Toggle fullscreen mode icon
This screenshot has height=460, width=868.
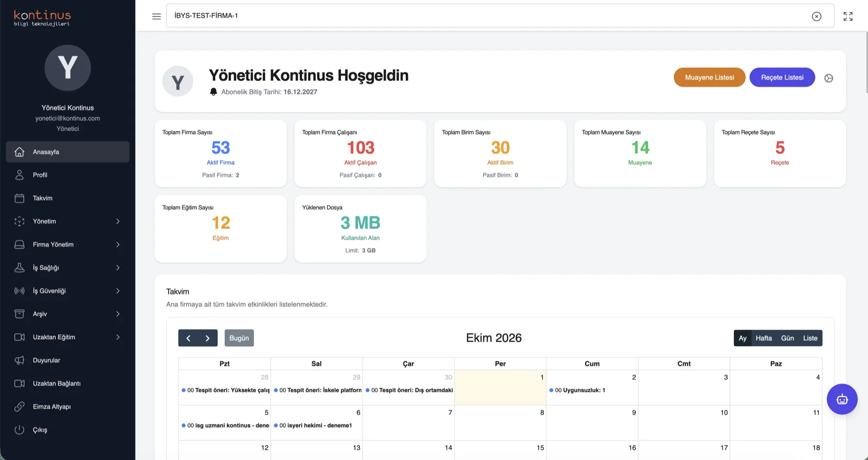pos(848,16)
